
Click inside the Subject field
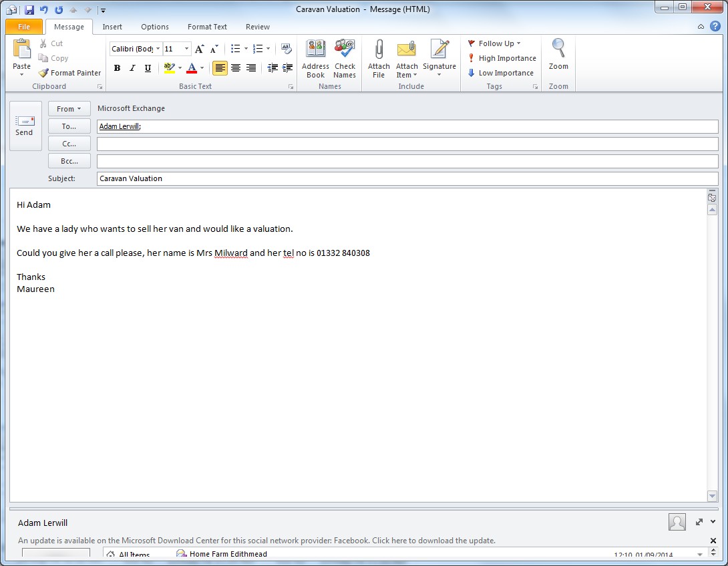pyautogui.click(x=407, y=178)
